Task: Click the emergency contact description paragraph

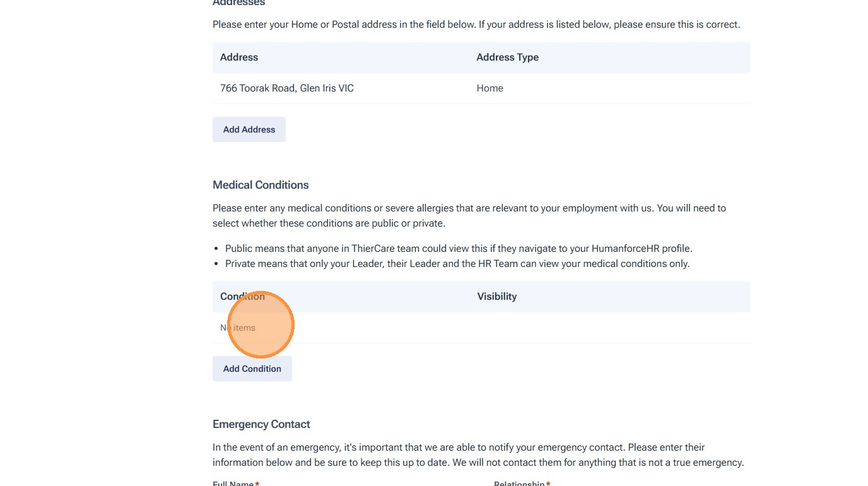Action: [x=478, y=454]
